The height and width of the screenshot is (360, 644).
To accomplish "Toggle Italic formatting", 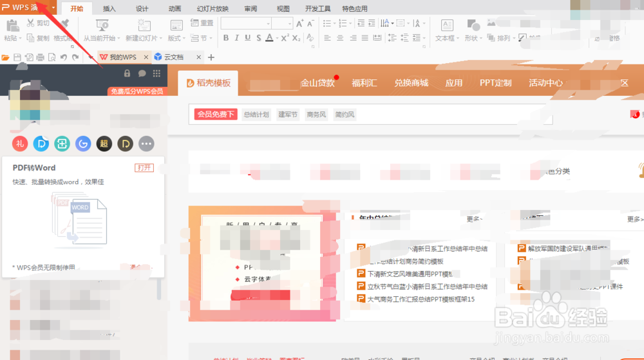I will point(237,38).
